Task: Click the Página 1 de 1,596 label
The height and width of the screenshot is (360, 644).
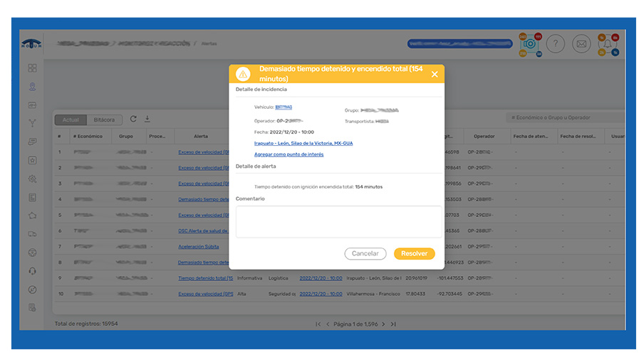Action: coord(355,324)
